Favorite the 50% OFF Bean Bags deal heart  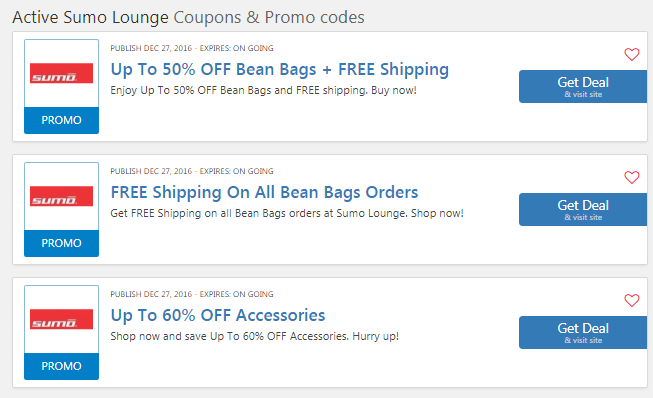pyautogui.click(x=631, y=54)
